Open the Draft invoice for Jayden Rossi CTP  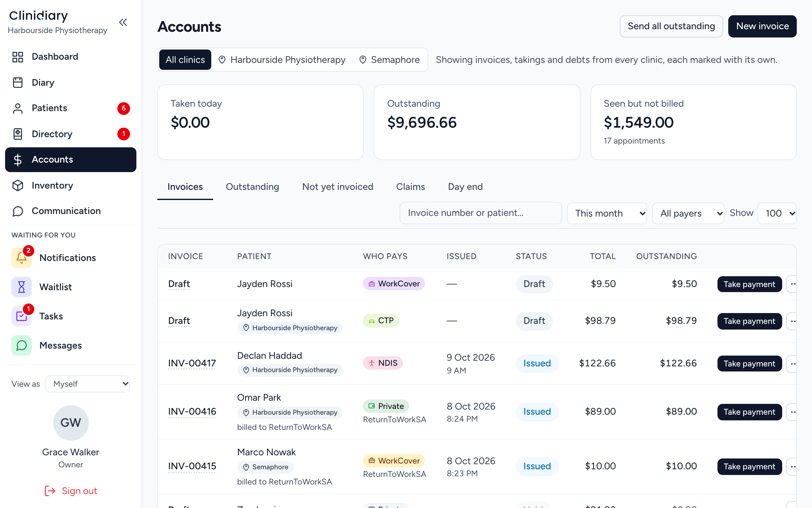pyautogui.click(x=179, y=321)
